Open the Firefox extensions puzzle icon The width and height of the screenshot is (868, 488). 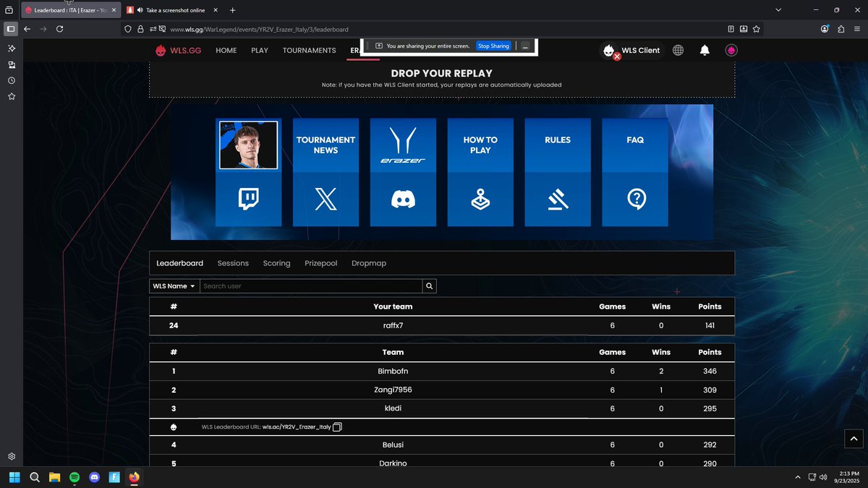[x=841, y=29]
